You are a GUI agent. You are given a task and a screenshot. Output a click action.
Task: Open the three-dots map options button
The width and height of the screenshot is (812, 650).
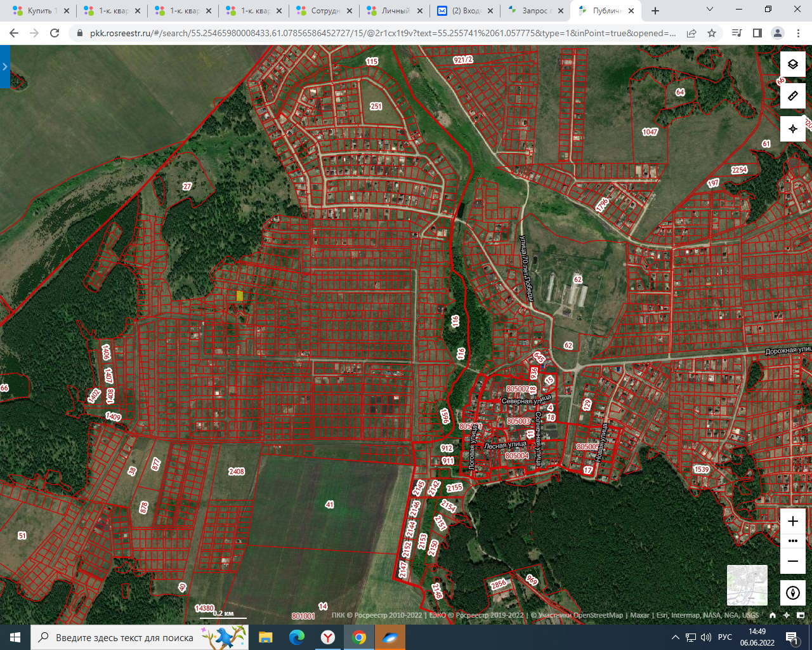(793, 541)
